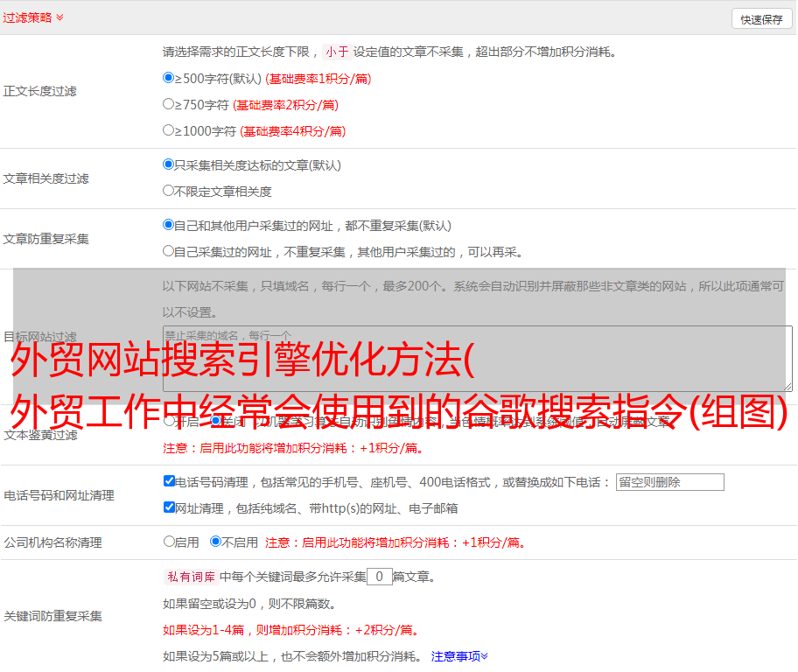Select 不启用 for 公司机构名称清理

(x=215, y=542)
